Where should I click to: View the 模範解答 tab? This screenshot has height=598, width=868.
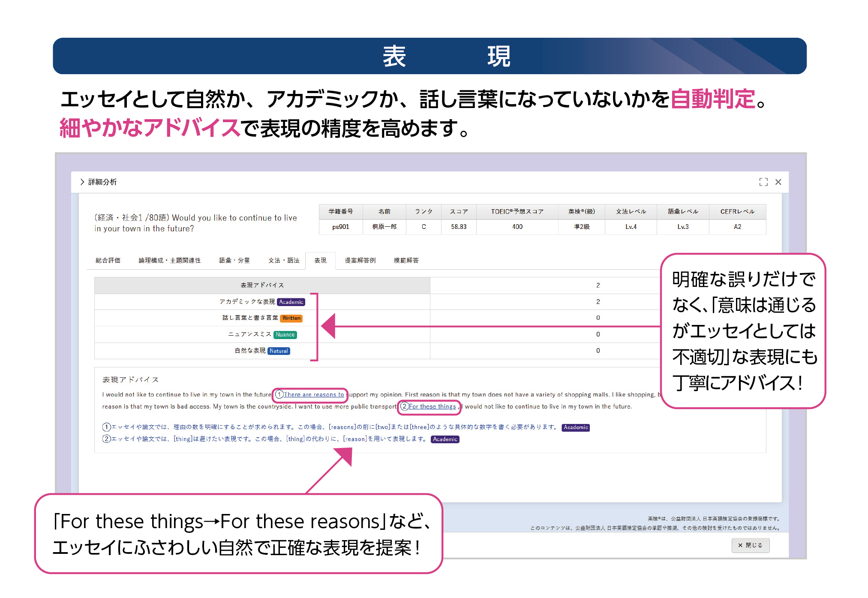pyautogui.click(x=406, y=260)
